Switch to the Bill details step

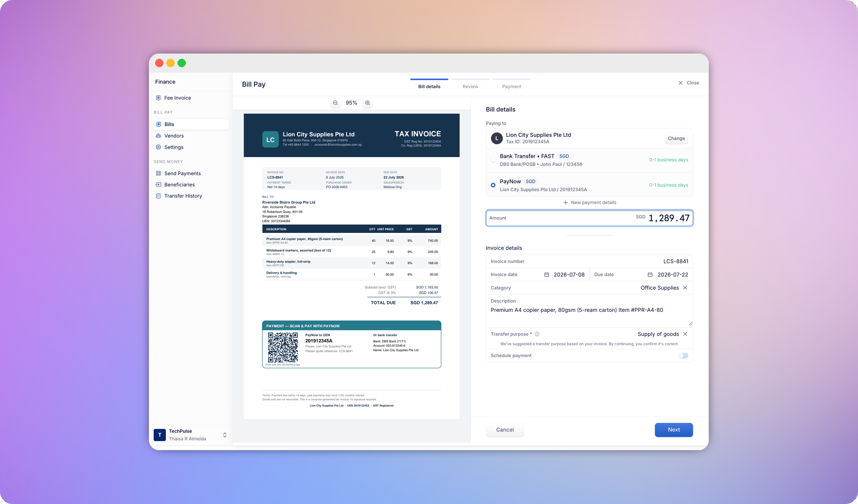pyautogui.click(x=429, y=84)
